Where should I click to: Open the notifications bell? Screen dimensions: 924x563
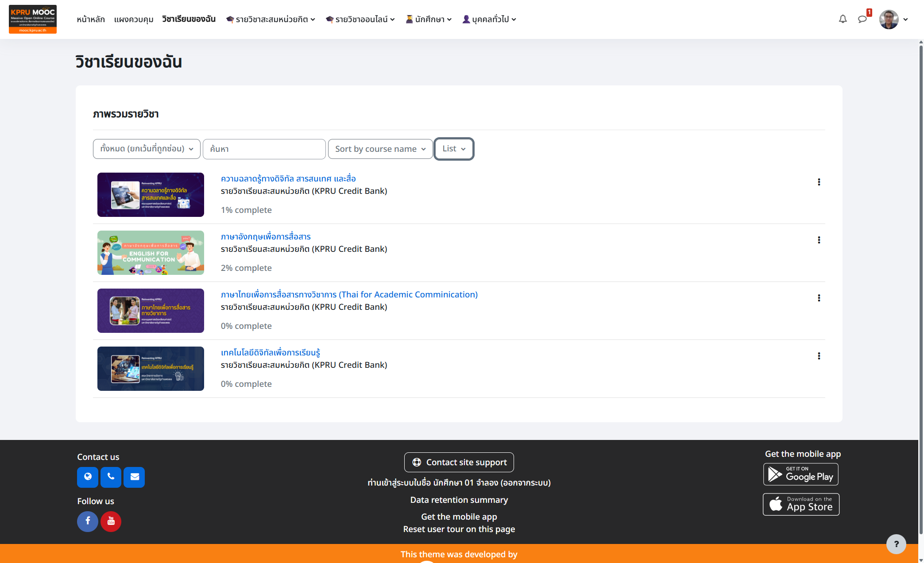click(x=843, y=19)
